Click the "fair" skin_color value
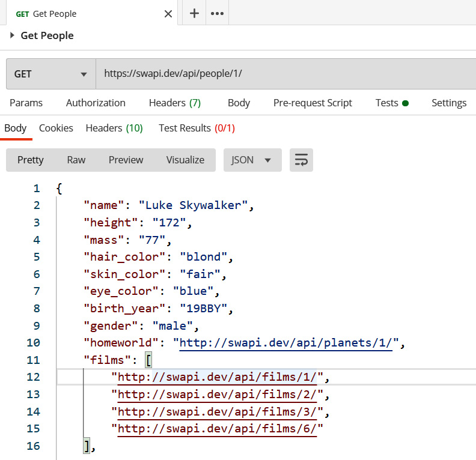 coord(200,274)
